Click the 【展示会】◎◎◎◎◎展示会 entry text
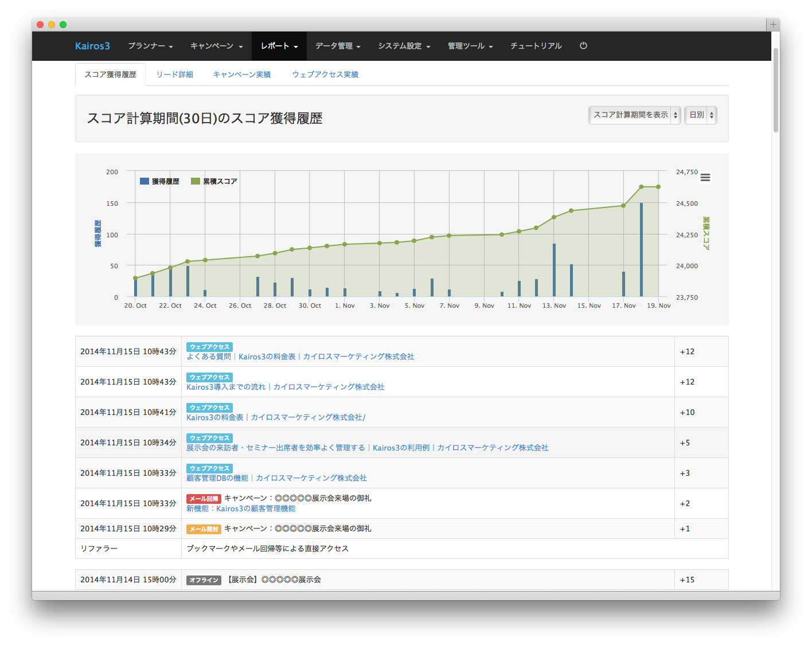 [x=273, y=580]
